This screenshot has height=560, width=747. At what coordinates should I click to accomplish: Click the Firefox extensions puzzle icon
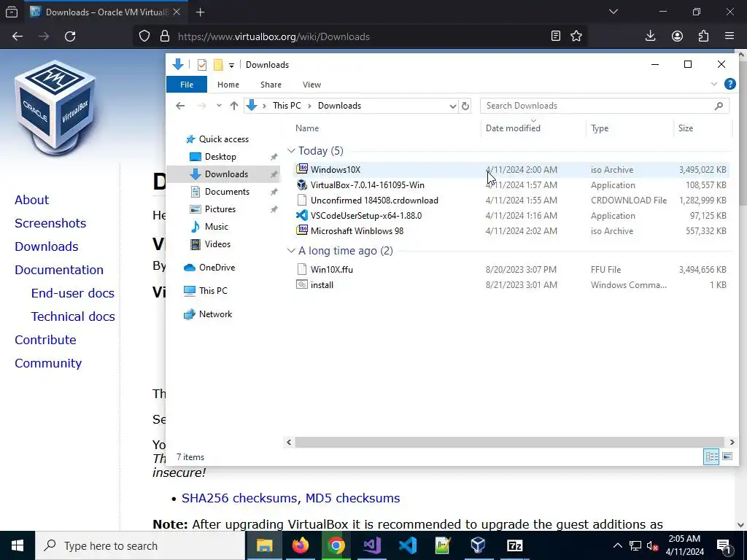[703, 36]
